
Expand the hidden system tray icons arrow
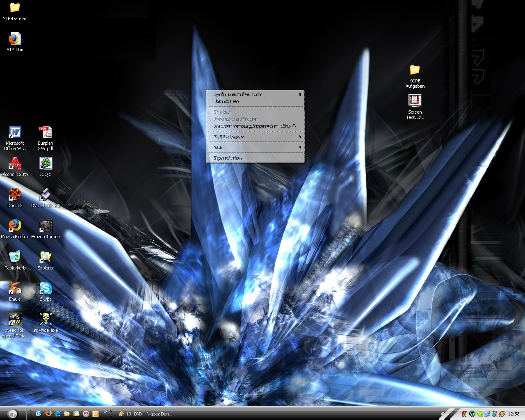click(443, 414)
